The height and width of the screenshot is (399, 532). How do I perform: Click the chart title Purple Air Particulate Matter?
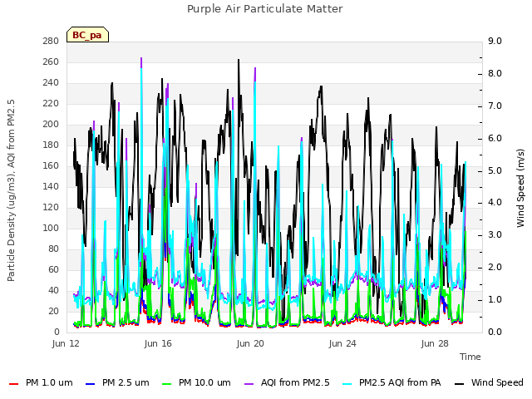point(265,9)
